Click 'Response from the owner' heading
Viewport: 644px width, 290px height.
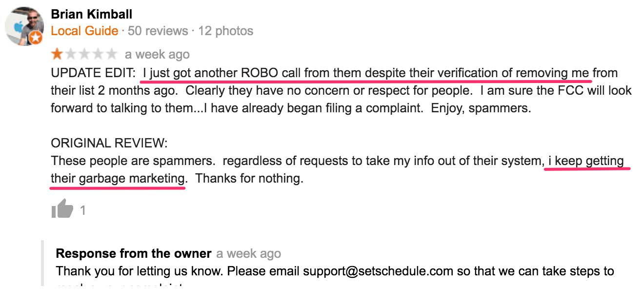[x=134, y=253]
